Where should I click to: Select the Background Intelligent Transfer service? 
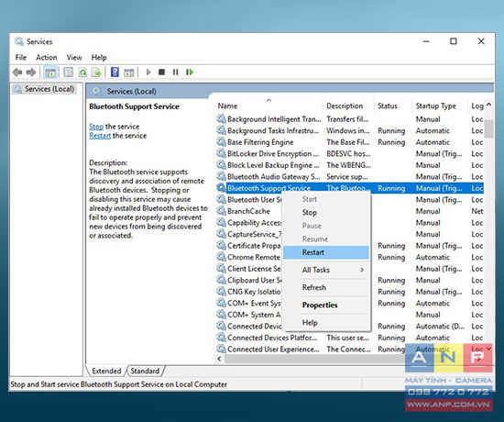[350, 118]
